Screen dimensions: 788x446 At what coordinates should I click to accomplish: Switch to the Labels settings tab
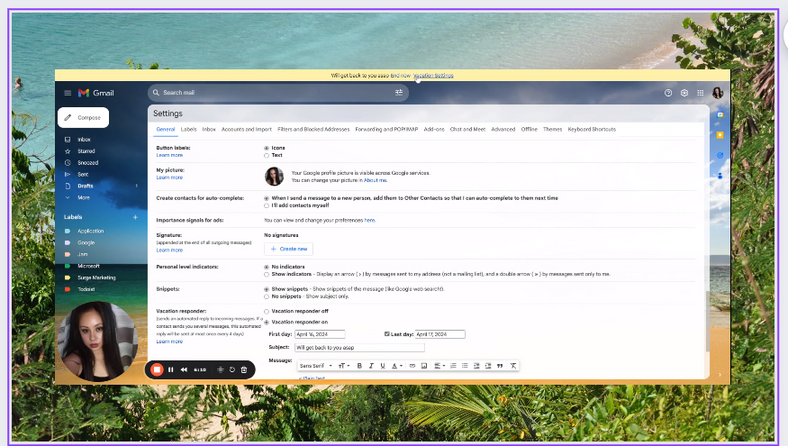click(x=188, y=129)
